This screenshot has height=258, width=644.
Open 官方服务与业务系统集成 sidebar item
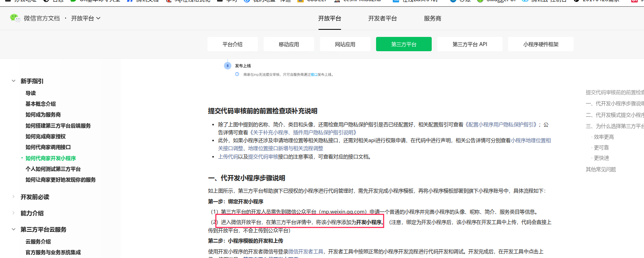53,252
